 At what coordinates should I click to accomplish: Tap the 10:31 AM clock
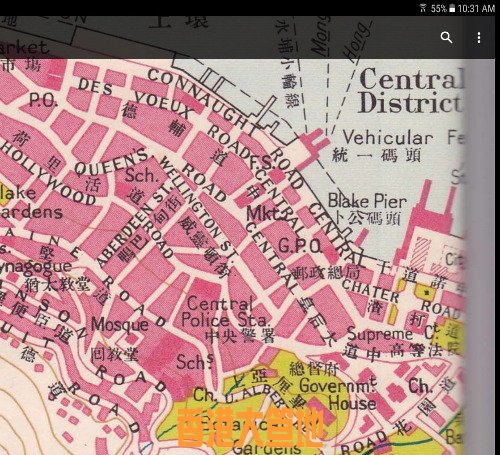pyautogui.click(x=476, y=8)
